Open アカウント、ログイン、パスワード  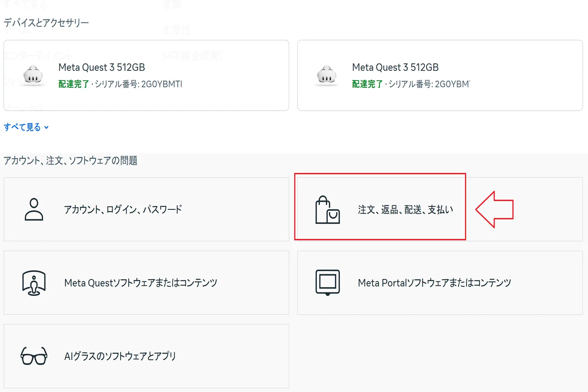(x=146, y=209)
